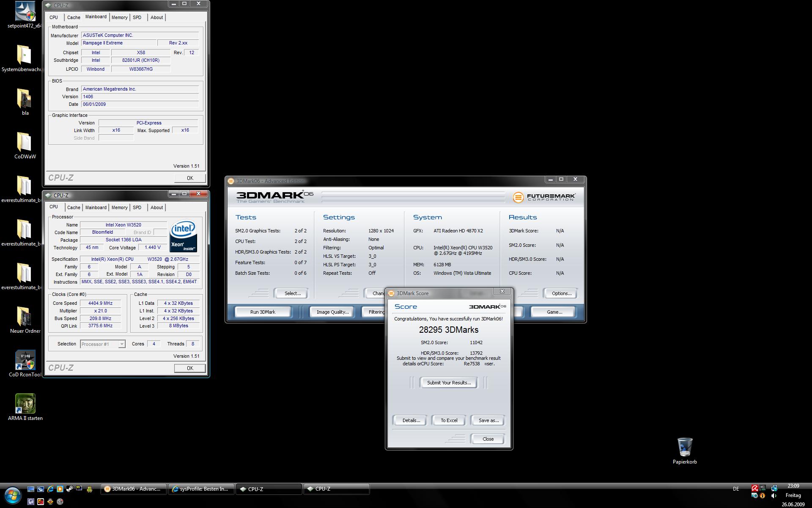
Task: Click the BIOS version 1406 field
Action: [140, 97]
